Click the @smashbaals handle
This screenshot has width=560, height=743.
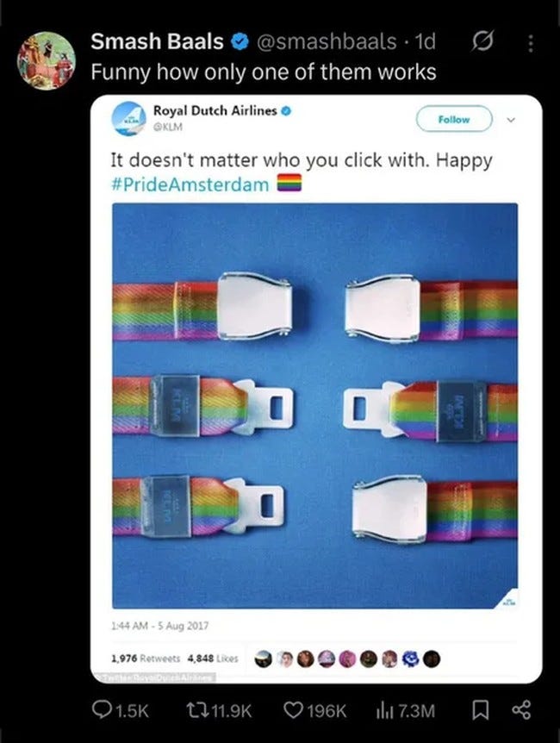click(327, 41)
